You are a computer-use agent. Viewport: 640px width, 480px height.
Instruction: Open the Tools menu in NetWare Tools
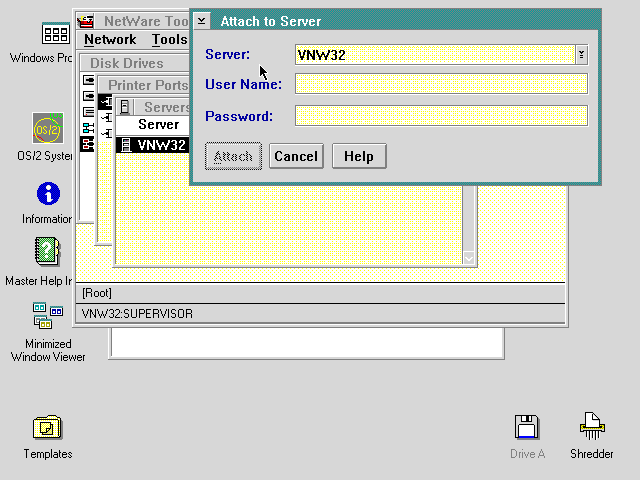[x=169, y=40]
